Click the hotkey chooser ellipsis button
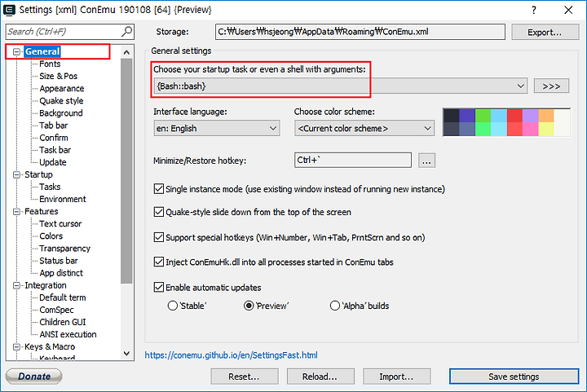Screen dimensions: 587x392 [426, 161]
